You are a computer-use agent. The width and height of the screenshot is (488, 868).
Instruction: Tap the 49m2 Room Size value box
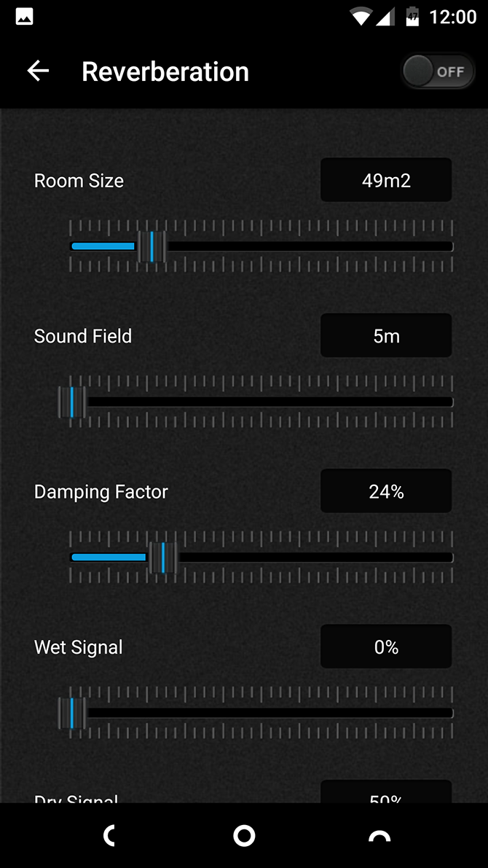coord(386,180)
